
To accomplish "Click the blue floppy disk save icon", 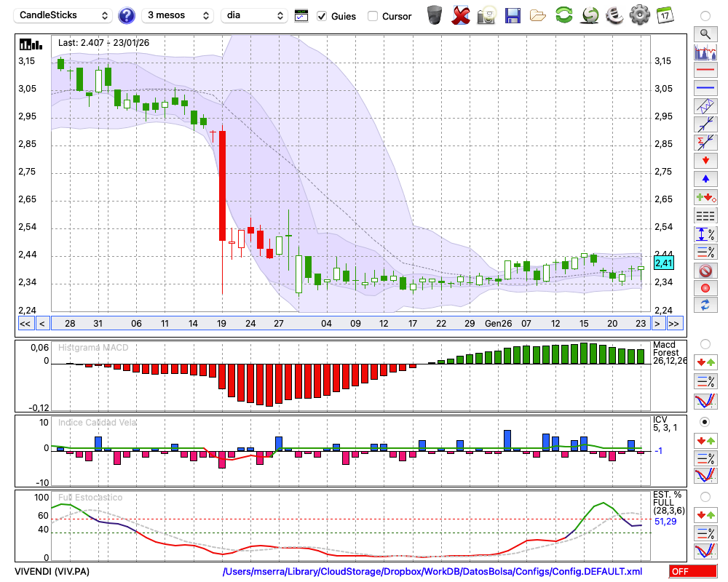I will 513,15.
